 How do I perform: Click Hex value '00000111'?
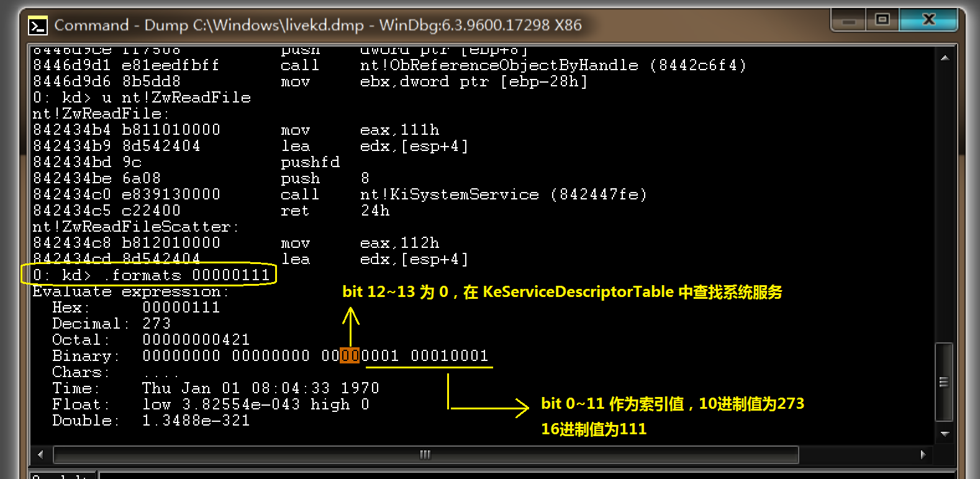[x=181, y=308]
